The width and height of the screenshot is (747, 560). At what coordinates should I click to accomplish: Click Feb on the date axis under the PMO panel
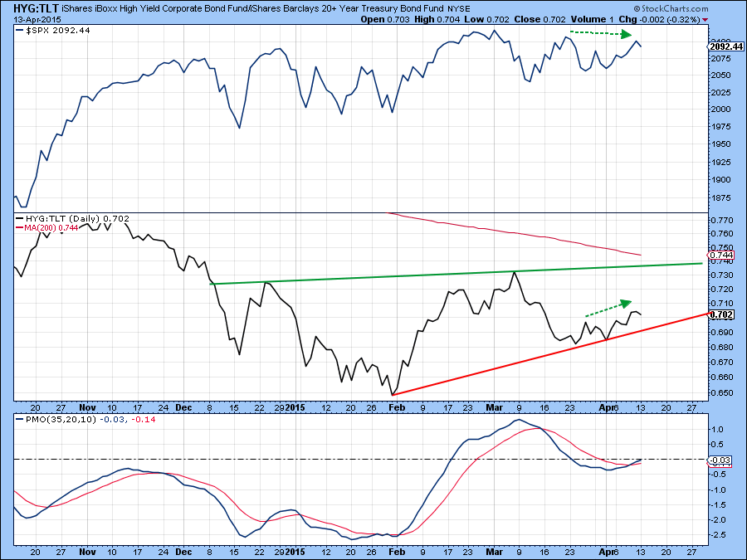point(397,552)
